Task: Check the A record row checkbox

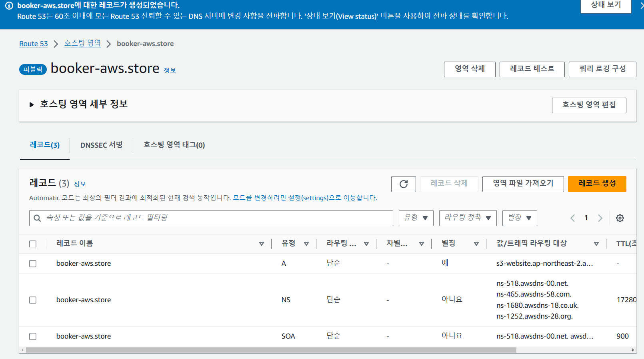Action: [33, 264]
